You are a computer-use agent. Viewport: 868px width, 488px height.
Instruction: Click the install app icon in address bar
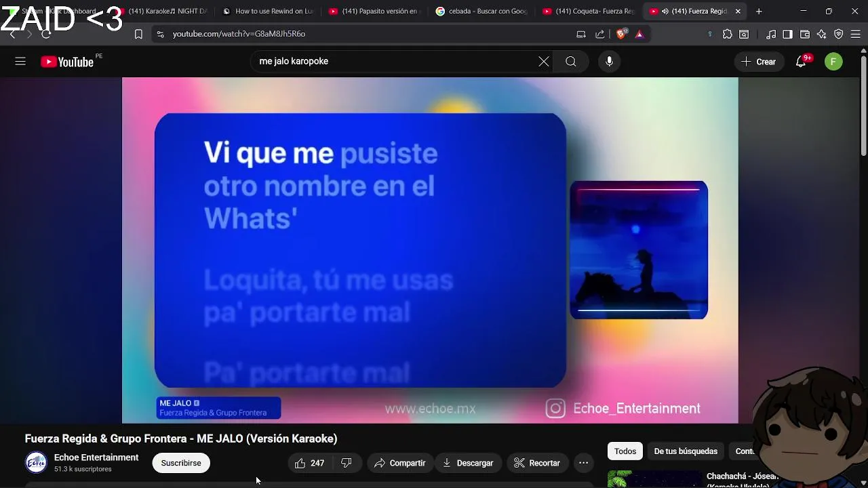point(581,34)
